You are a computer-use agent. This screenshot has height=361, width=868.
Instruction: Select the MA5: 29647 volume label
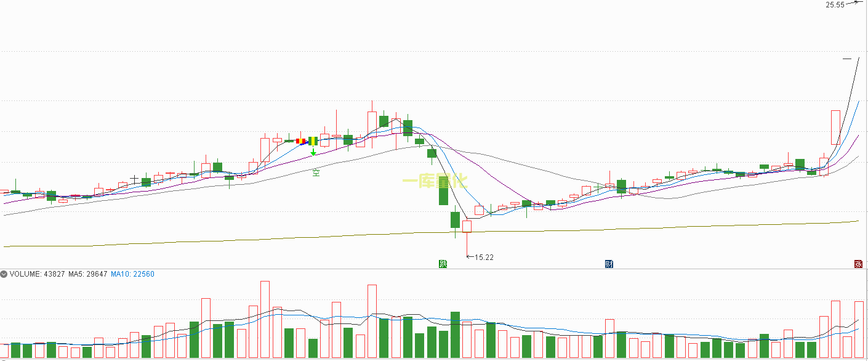[x=88, y=274]
